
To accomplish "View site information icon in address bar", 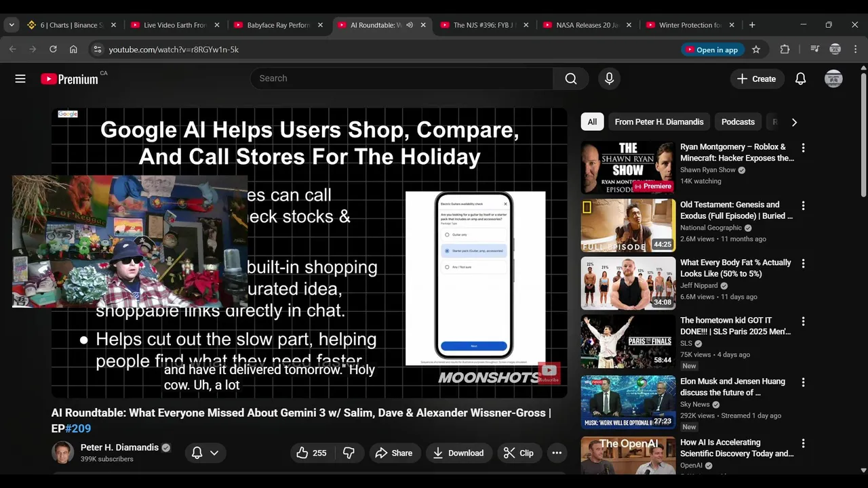I will point(97,49).
